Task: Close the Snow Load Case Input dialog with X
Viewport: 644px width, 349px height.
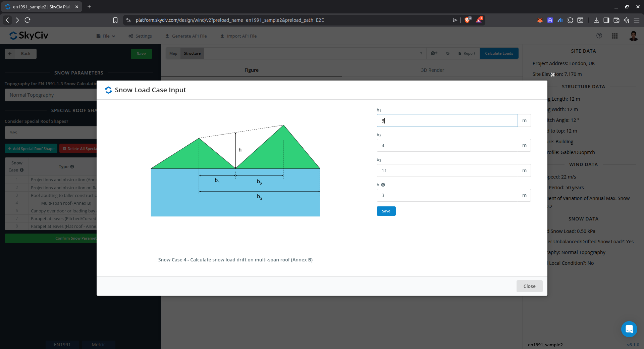Action: coord(552,74)
